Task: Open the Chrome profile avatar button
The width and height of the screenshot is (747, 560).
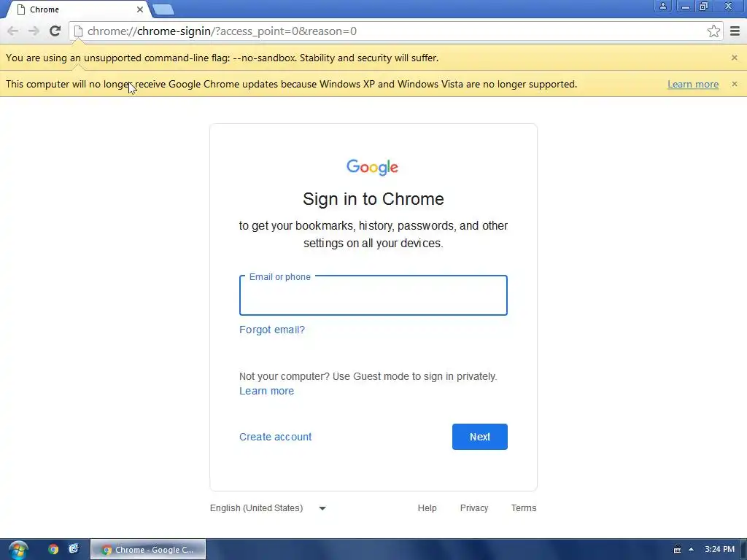Action: click(x=662, y=6)
